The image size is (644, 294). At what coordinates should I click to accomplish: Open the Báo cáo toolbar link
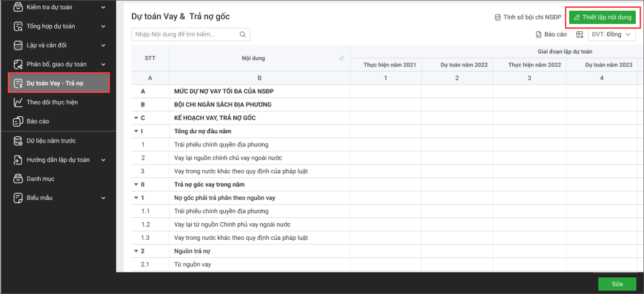click(551, 35)
